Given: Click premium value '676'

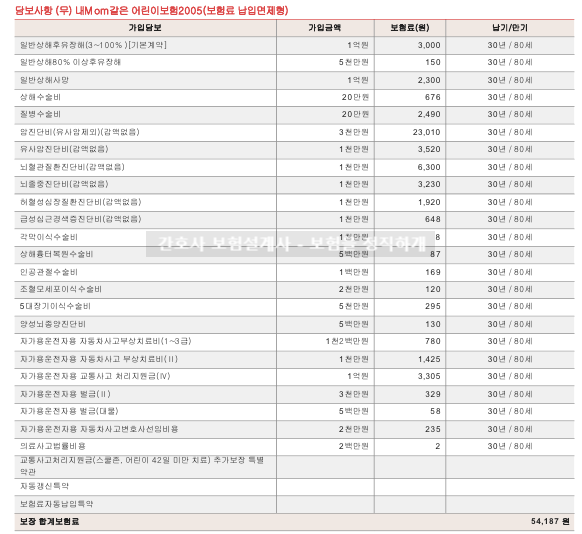Looking at the screenshot, I should [433, 97].
